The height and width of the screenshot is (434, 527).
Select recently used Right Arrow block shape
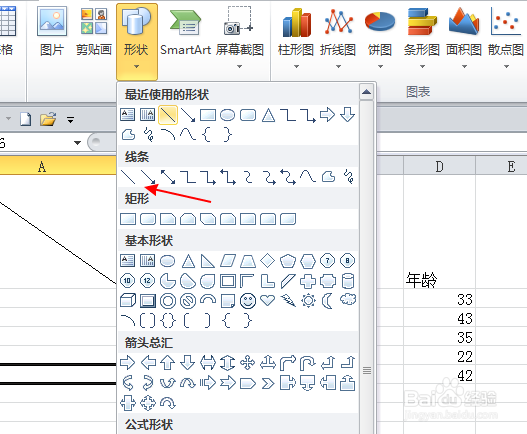327,115
